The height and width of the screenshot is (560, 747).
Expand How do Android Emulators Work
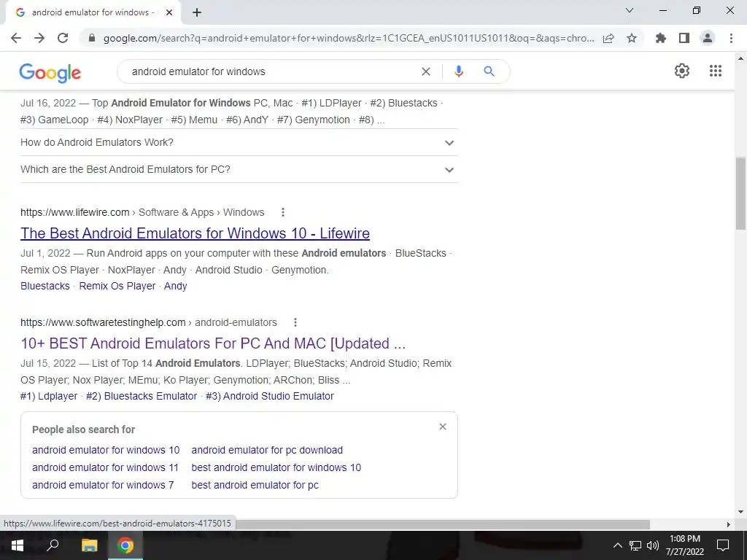point(239,142)
